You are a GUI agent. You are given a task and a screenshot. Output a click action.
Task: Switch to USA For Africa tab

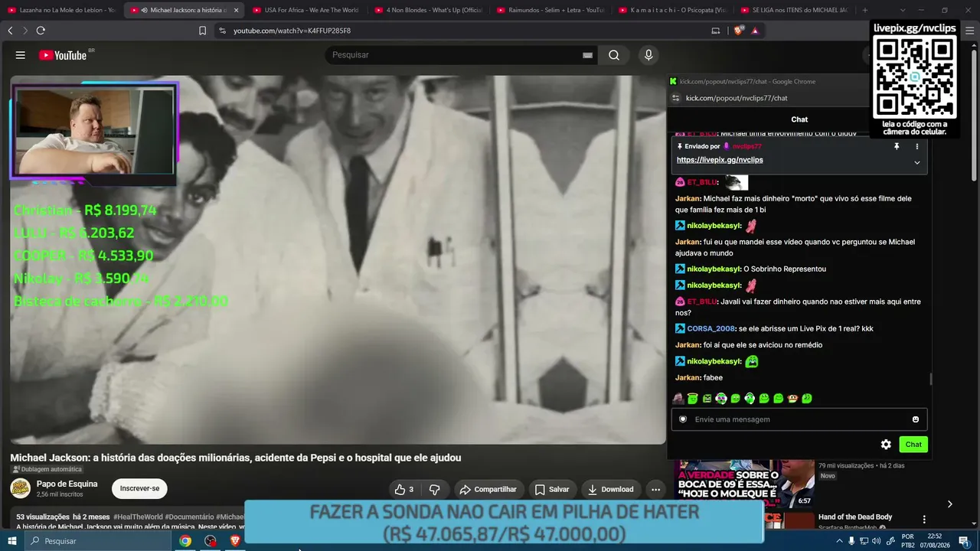pos(306,10)
